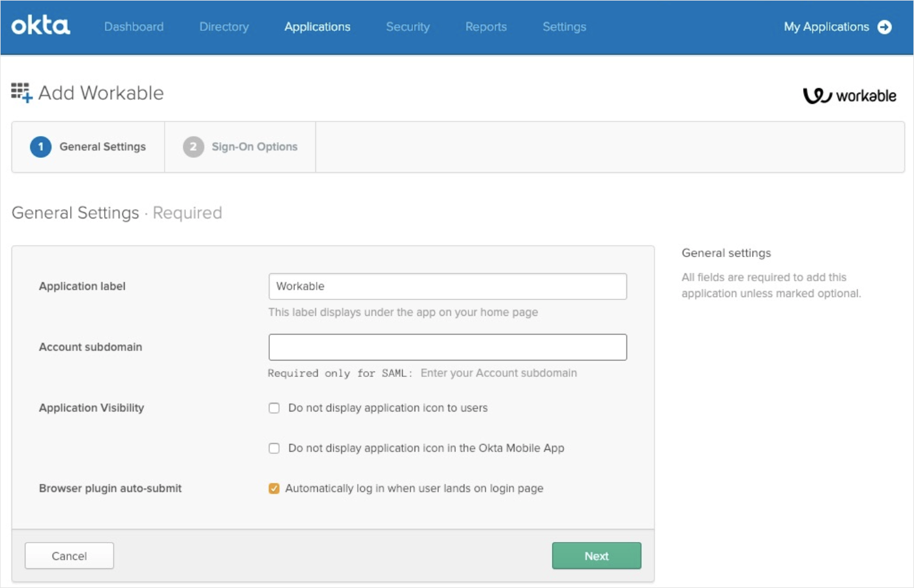Click the Add application grid icon
This screenshot has width=914, height=588.
[x=22, y=93]
